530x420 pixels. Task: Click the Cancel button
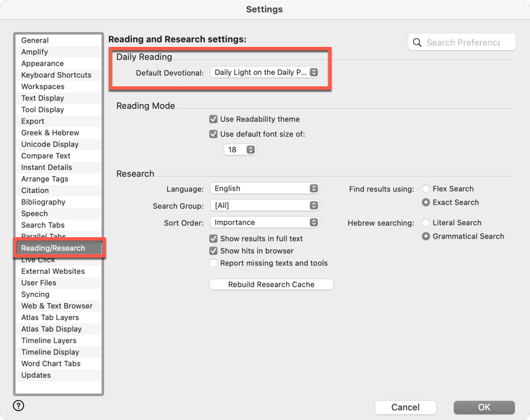pos(405,407)
